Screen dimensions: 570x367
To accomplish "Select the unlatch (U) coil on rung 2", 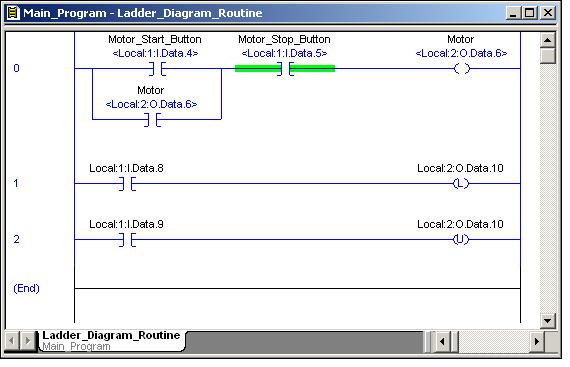I will [461, 240].
